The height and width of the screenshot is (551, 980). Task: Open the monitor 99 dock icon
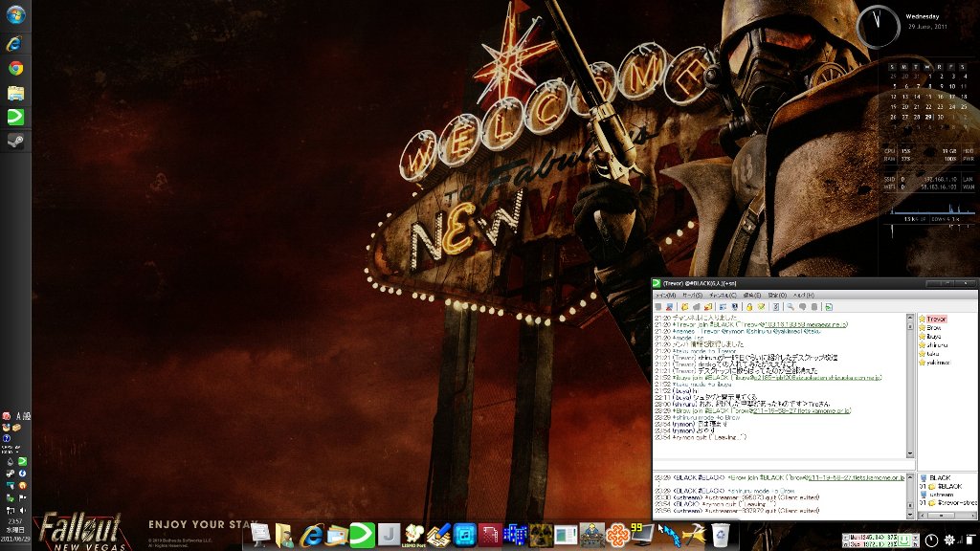pos(642,535)
